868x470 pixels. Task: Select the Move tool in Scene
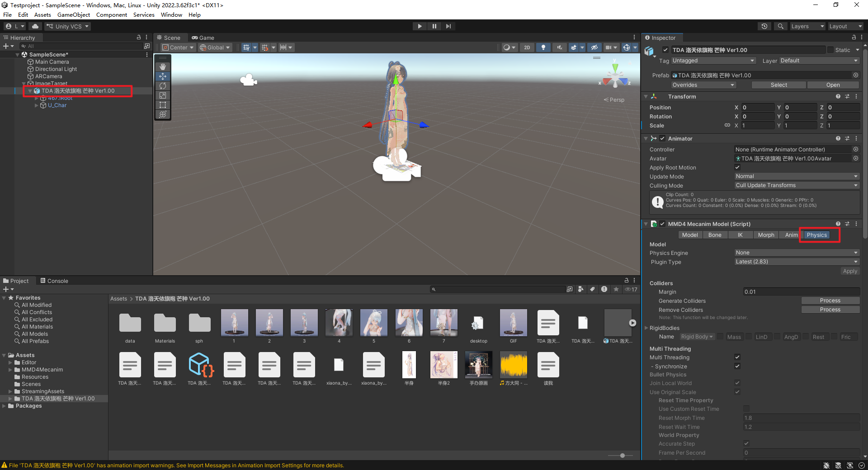(163, 76)
